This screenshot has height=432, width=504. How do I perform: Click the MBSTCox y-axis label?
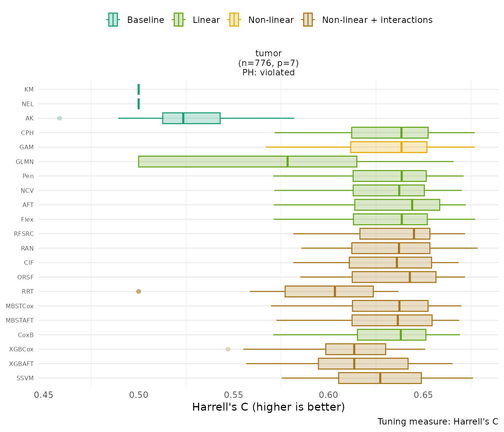20,306
